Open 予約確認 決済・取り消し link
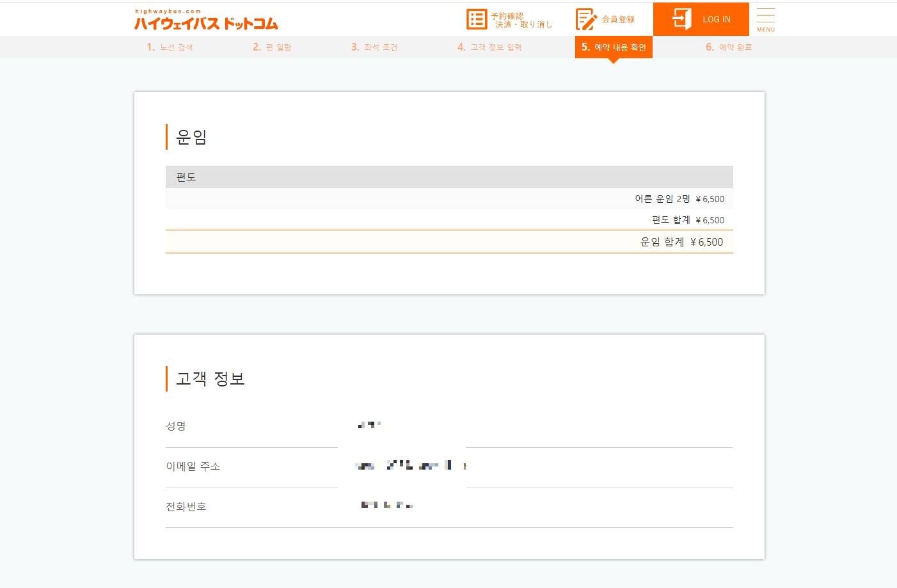 (x=521, y=20)
